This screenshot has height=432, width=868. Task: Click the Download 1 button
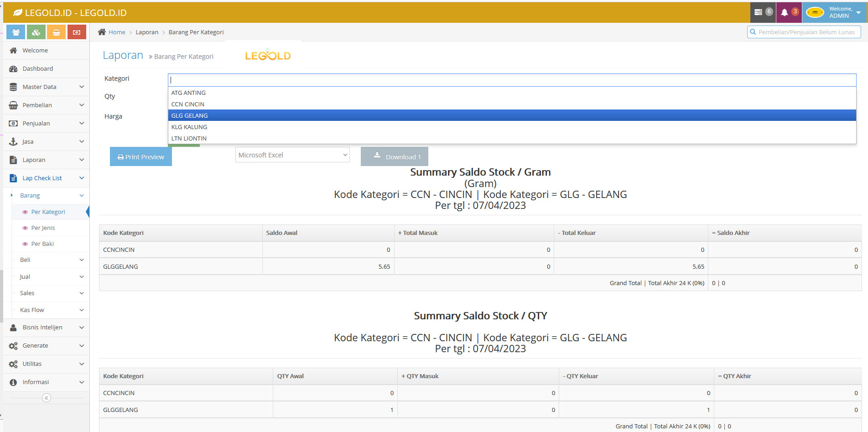pyautogui.click(x=394, y=156)
